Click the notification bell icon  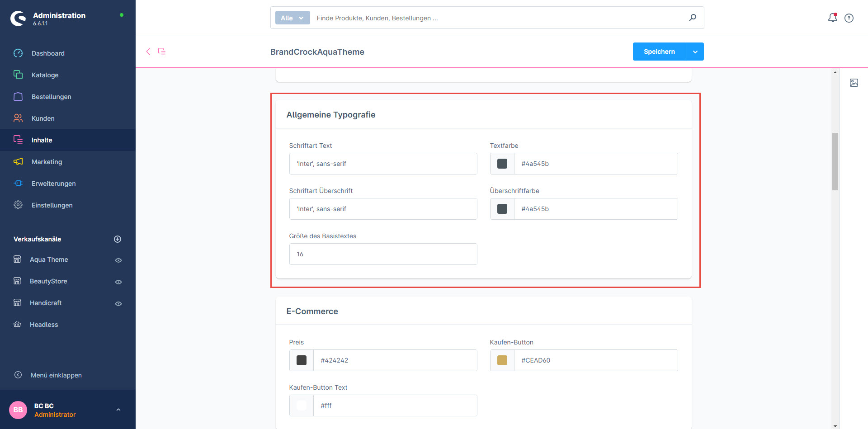coord(832,18)
